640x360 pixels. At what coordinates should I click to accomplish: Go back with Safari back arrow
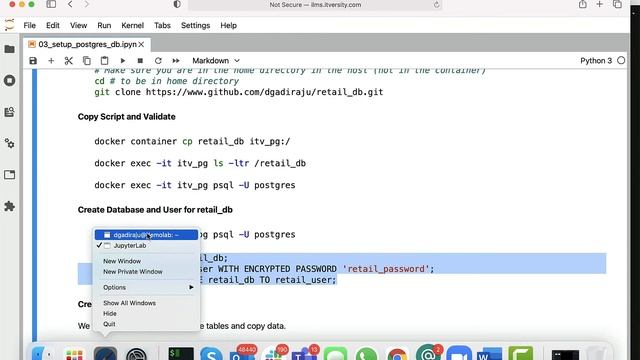coord(70,4)
